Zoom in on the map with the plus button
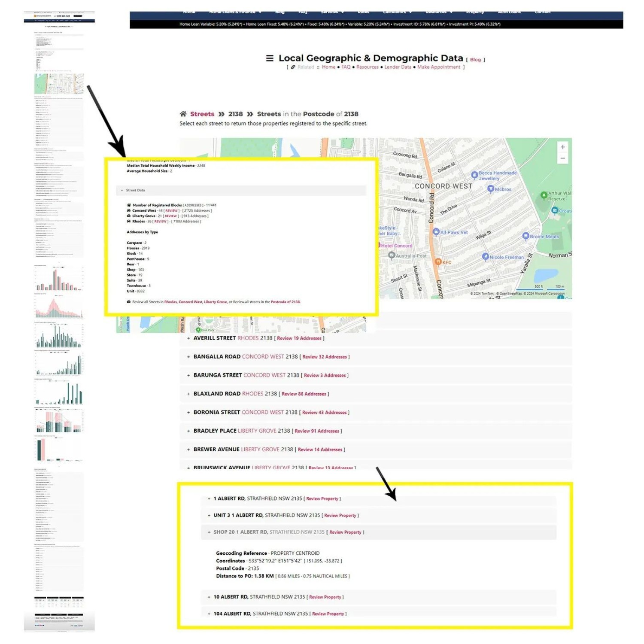Image resolution: width=644 pixels, height=644 pixels. coord(562,147)
